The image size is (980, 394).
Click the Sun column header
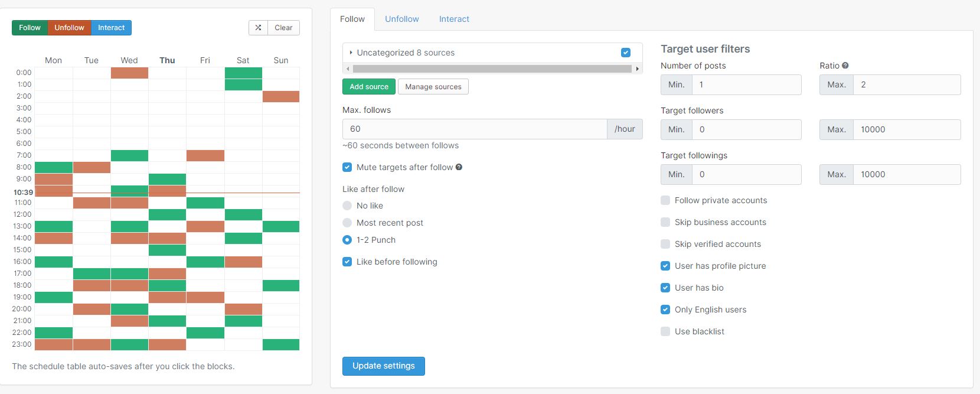[281, 60]
